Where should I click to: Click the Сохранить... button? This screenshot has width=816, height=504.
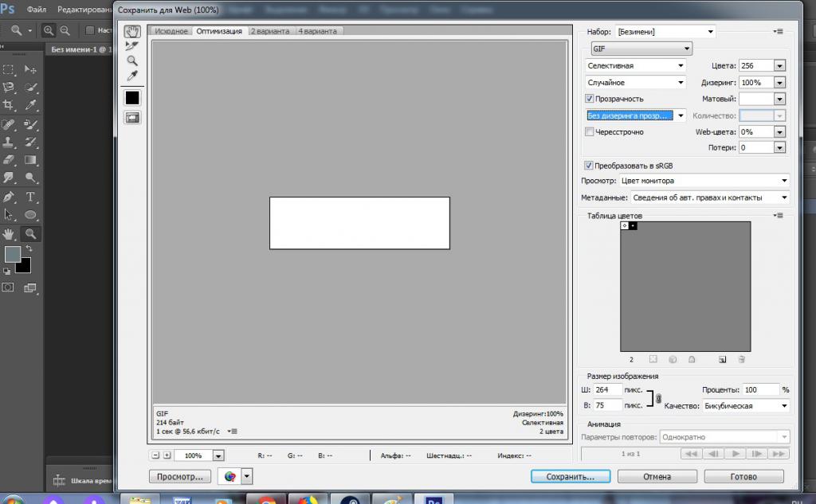[571, 476]
